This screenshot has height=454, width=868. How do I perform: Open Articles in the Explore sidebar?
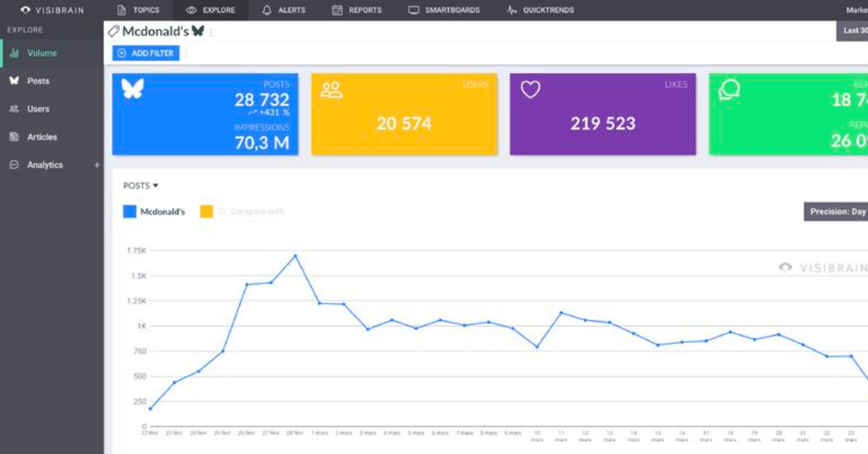[x=41, y=137]
